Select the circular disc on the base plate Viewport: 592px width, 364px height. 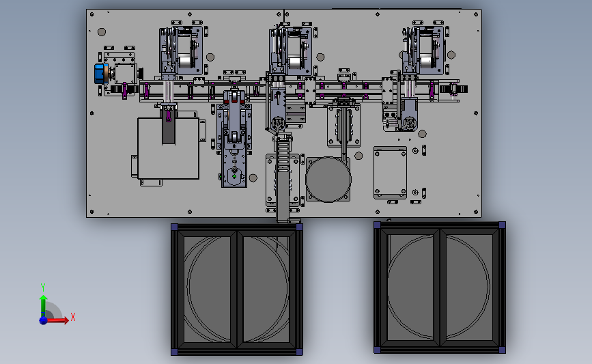(328, 180)
